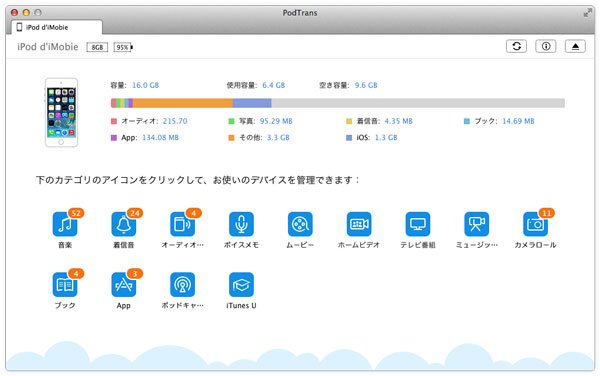Open the App category icon

pyautogui.click(x=124, y=285)
